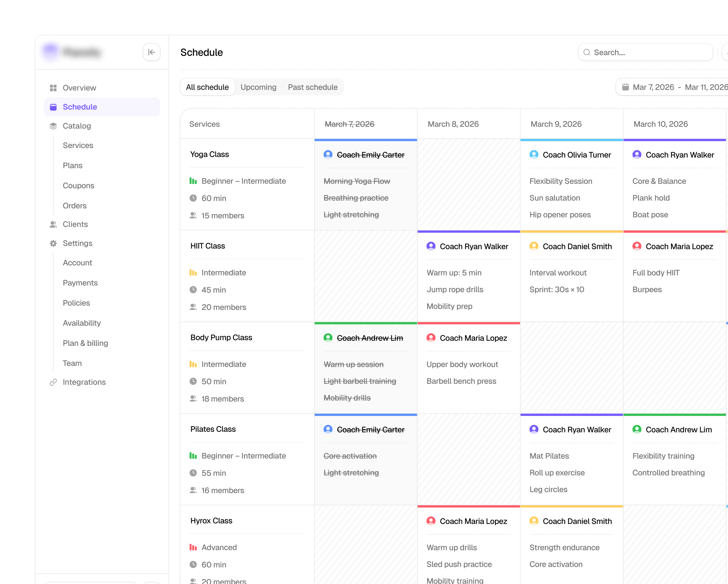
Task: Select the All schedule tab
Action: click(207, 87)
